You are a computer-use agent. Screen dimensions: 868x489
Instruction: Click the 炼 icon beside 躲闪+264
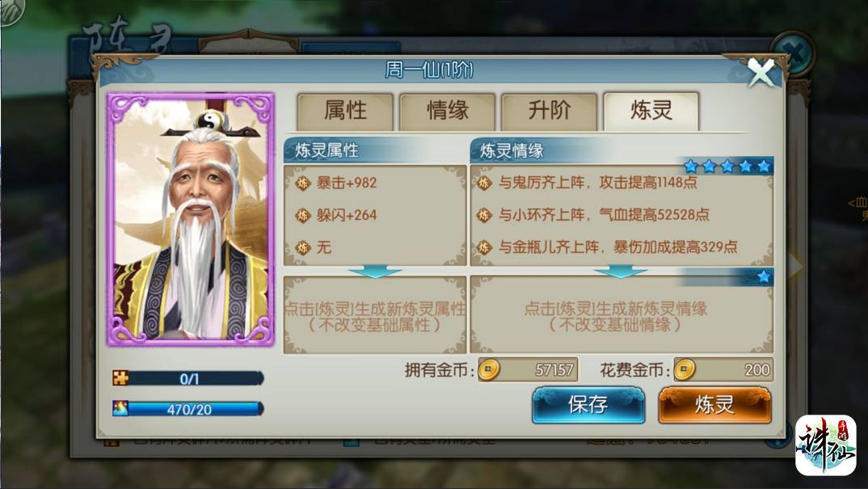click(303, 215)
